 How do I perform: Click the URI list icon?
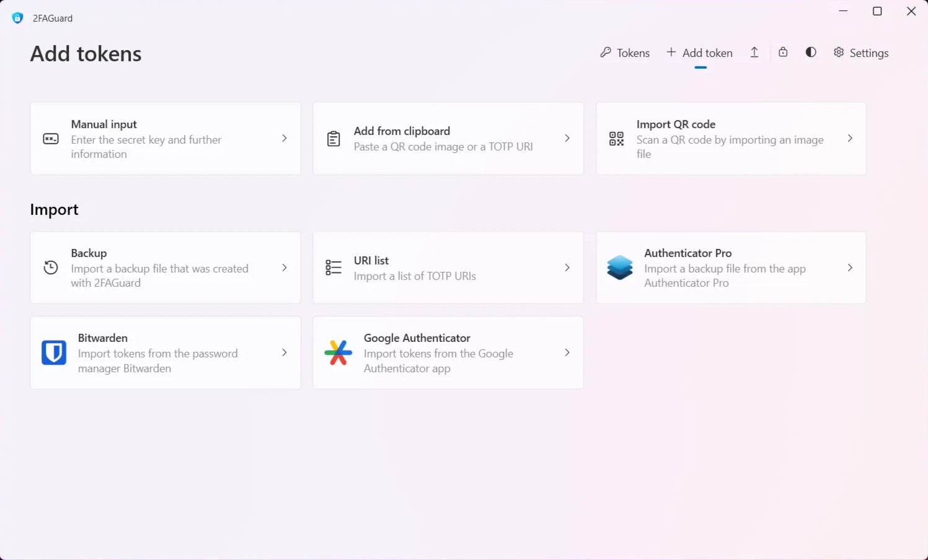coord(334,268)
